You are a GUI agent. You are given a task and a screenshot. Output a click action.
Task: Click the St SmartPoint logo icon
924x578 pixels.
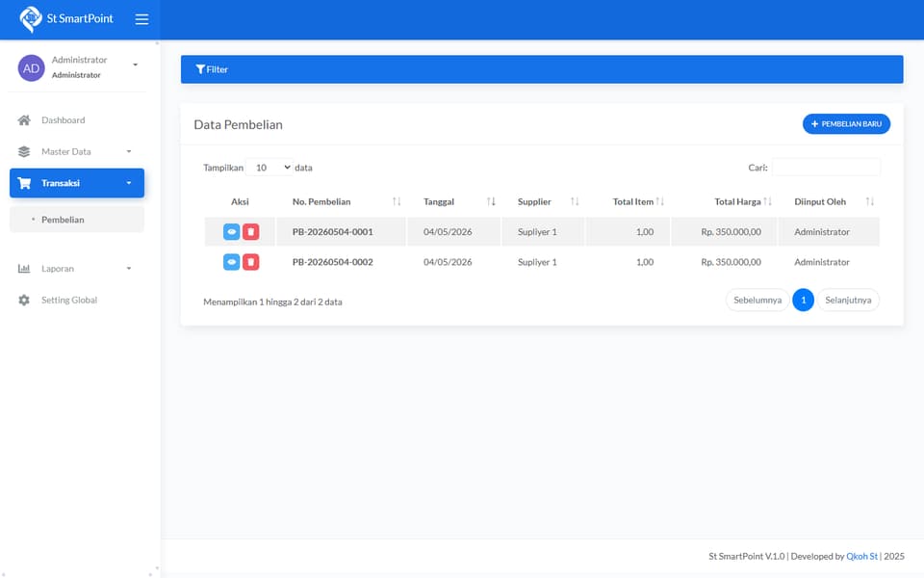pyautogui.click(x=31, y=19)
